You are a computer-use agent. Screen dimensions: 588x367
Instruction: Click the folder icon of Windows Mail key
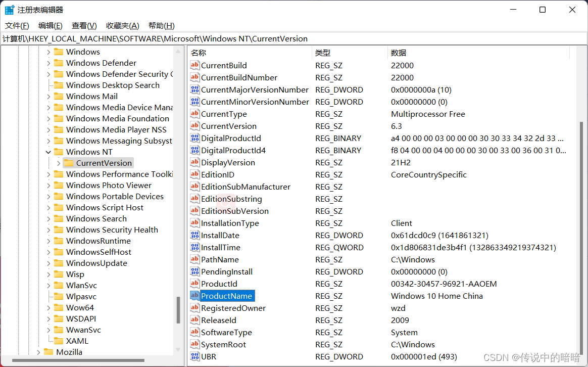[59, 96]
